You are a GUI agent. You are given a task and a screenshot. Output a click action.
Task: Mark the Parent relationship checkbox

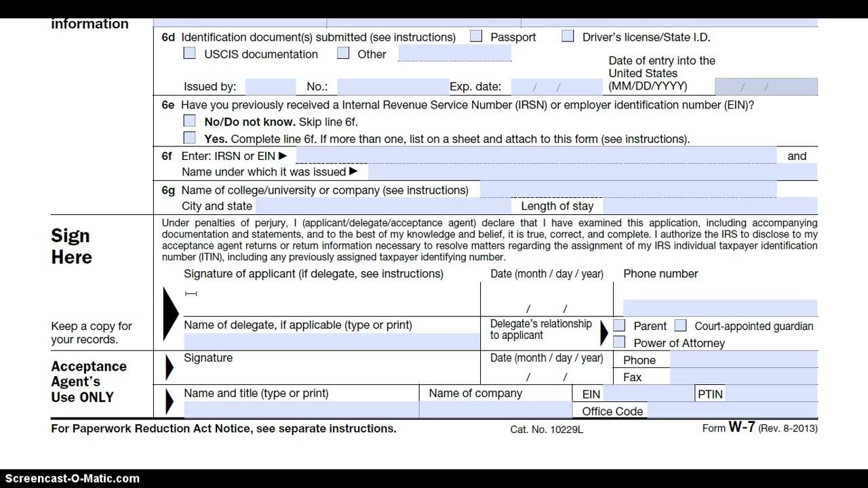coord(619,325)
